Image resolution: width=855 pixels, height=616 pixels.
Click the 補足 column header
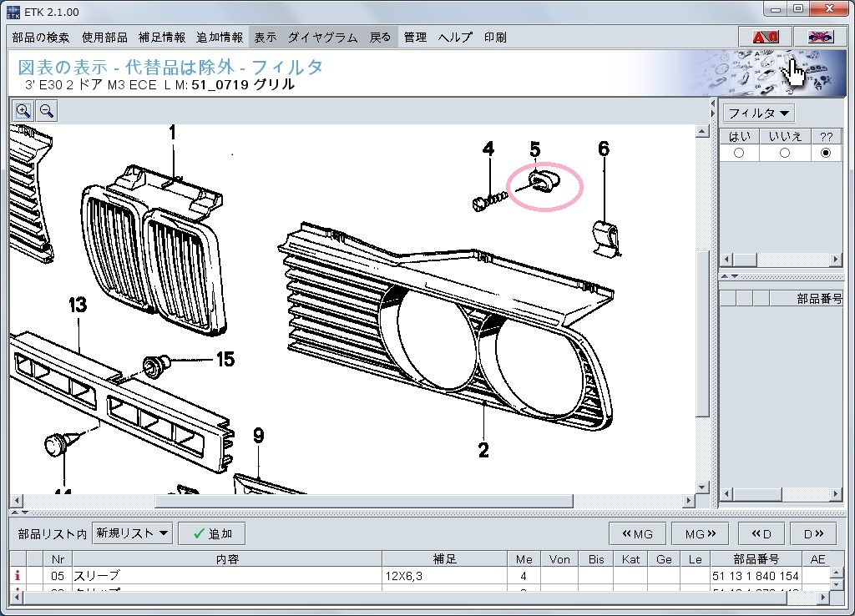click(444, 559)
